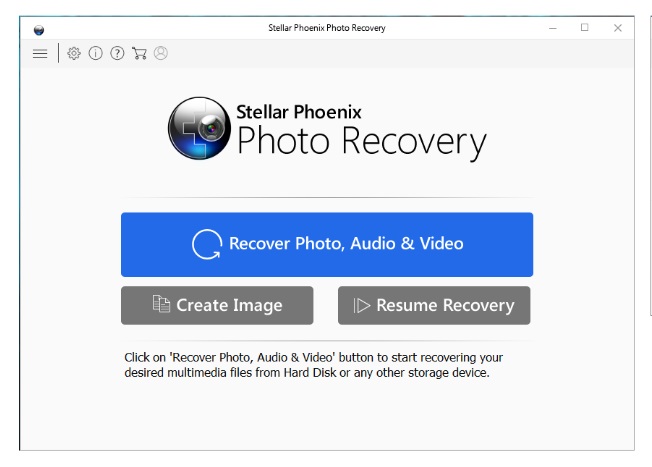This screenshot has height=467, width=652.
Task: Maximize the Photo Recovery window
Action: [x=585, y=27]
